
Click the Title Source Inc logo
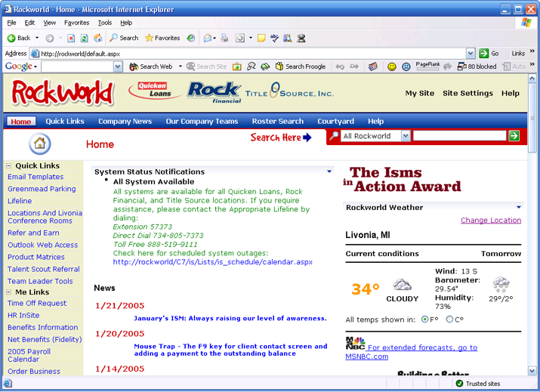point(289,91)
